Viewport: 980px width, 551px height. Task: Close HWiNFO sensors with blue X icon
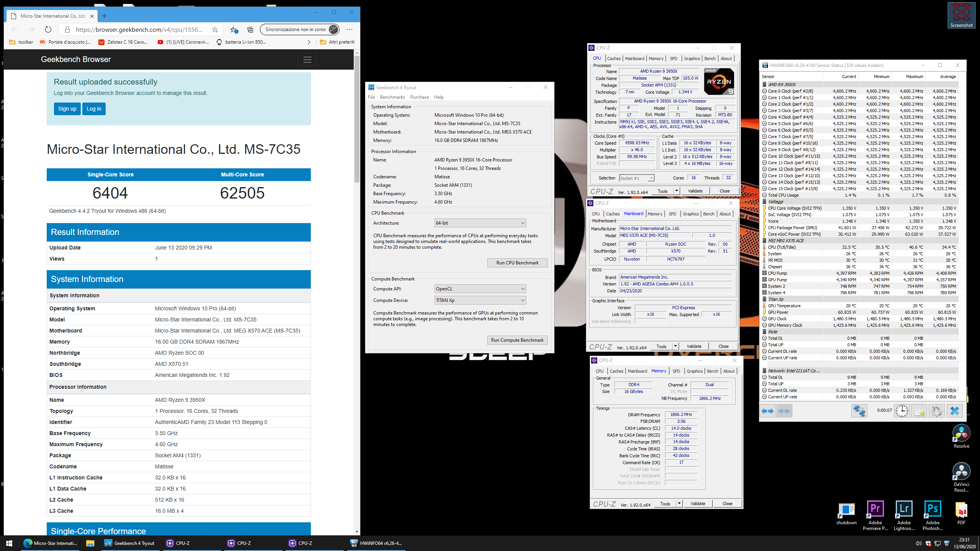(x=954, y=411)
